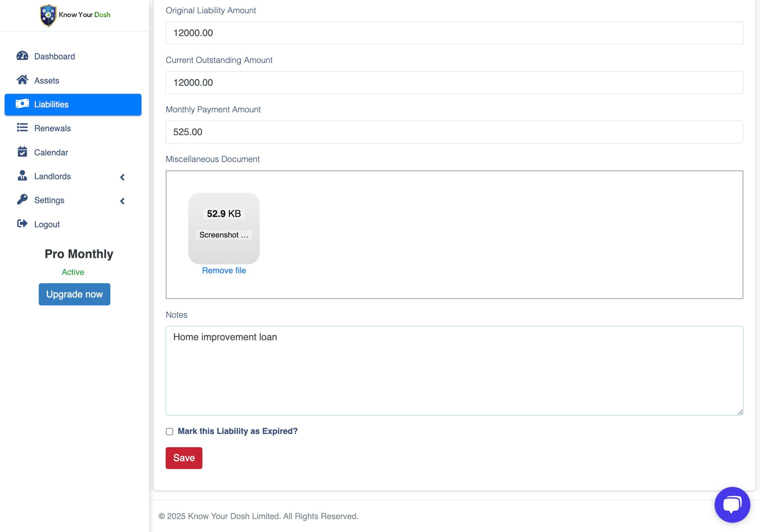The height and width of the screenshot is (532, 760).
Task: Expand the Landlords submenu chevron
Action: (x=122, y=177)
